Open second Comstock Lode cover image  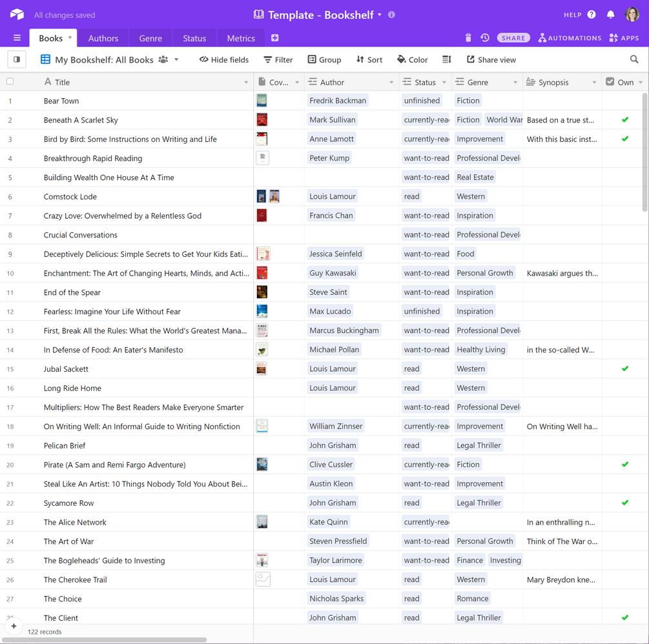click(274, 196)
